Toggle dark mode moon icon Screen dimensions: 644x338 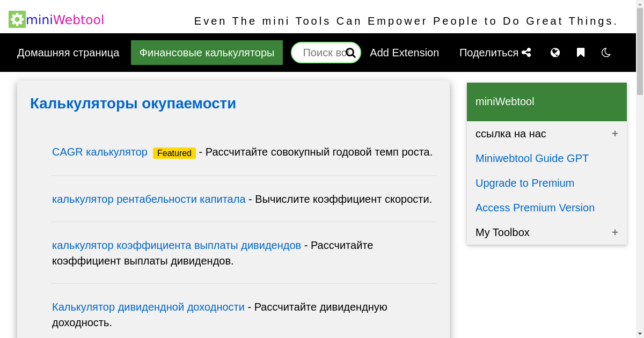tap(606, 53)
